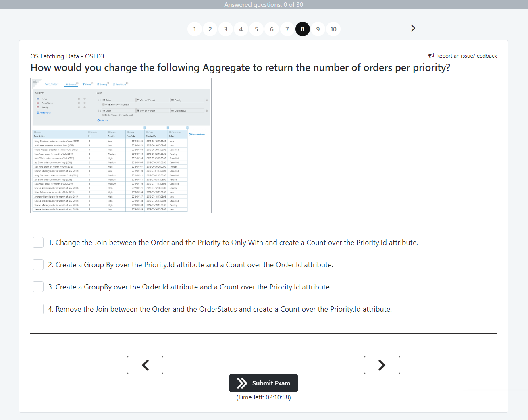Screen dimensions: 528x420
Task: Open question 3
Action: (225, 29)
